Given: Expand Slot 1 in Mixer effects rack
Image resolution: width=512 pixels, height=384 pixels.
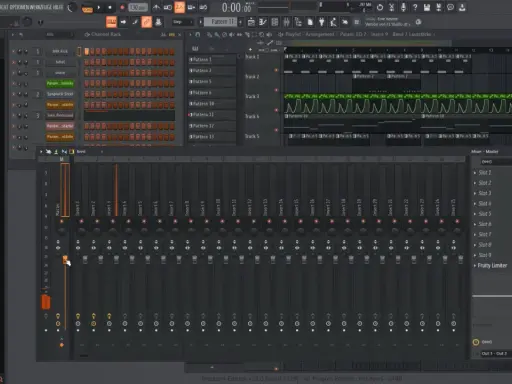Looking at the screenshot, I should coord(475,173).
